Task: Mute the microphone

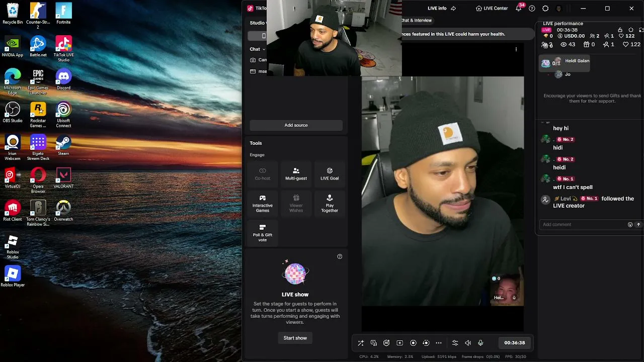Action: click(x=480, y=343)
